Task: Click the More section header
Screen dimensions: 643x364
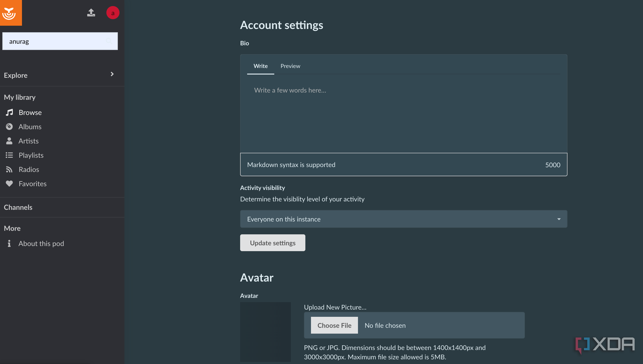Action: pos(12,228)
